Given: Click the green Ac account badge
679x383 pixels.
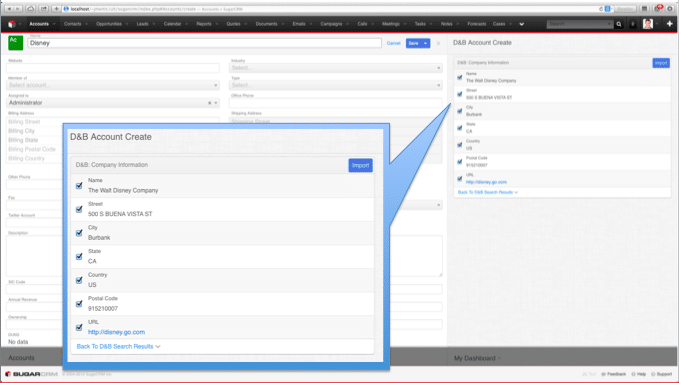Looking at the screenshot, I should point(16,42).
